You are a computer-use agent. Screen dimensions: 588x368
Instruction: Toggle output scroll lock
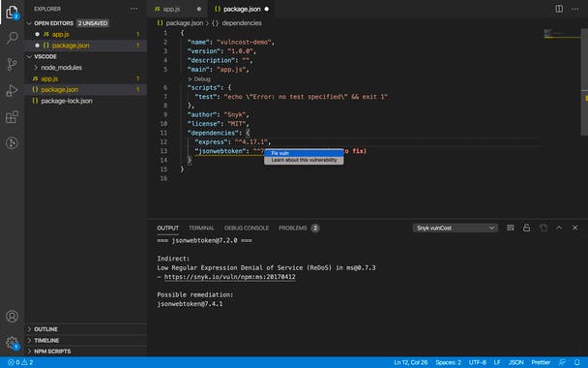[526, 228]
